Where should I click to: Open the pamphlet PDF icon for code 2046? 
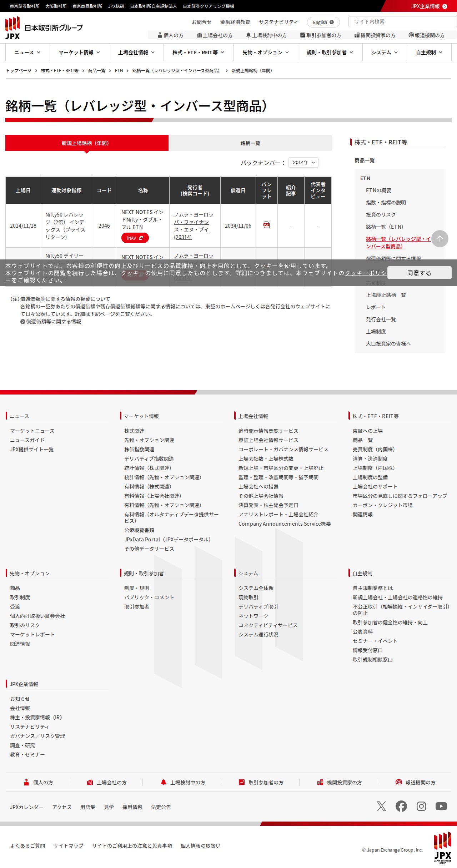point(266,225)
